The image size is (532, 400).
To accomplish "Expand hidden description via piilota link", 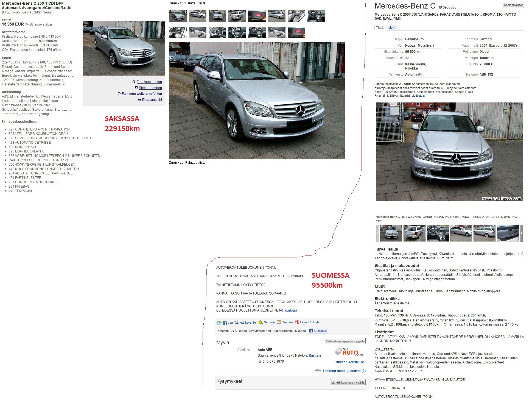I will pos(291,310).
